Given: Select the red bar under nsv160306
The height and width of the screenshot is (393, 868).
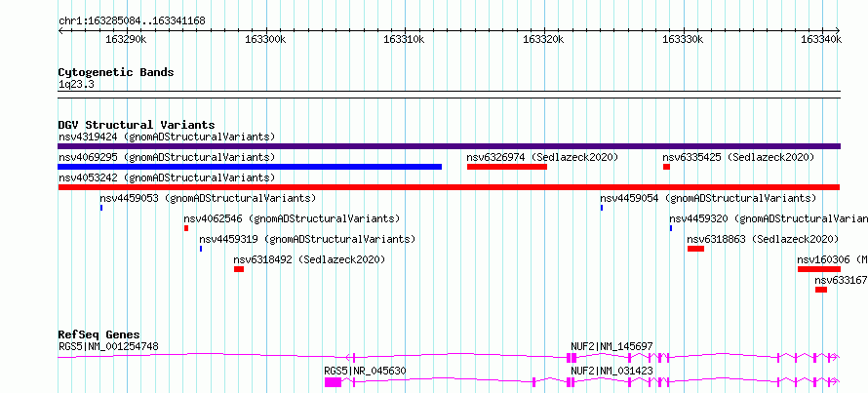Looking at the screenshot, I should pyautogui.click(x=818, y=269).
